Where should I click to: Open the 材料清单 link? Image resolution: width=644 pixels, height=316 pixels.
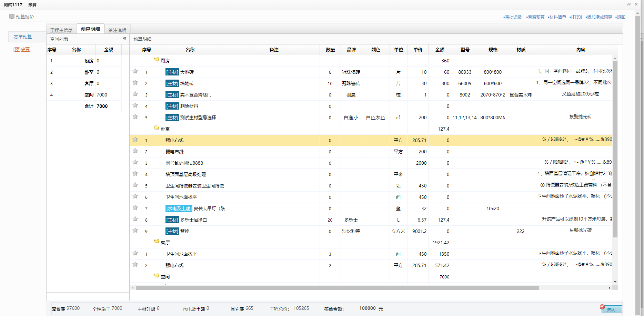pyautogui.click(x=557, y=17)
